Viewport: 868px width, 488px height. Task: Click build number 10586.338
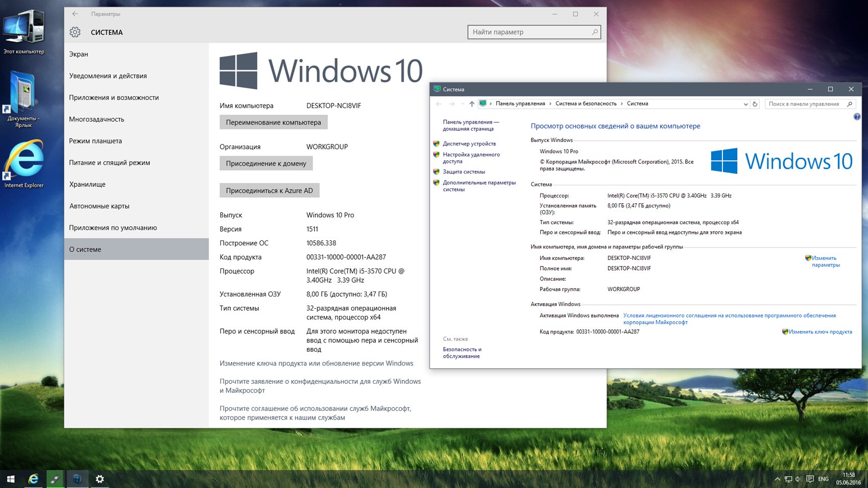click(x=321, y=243)
